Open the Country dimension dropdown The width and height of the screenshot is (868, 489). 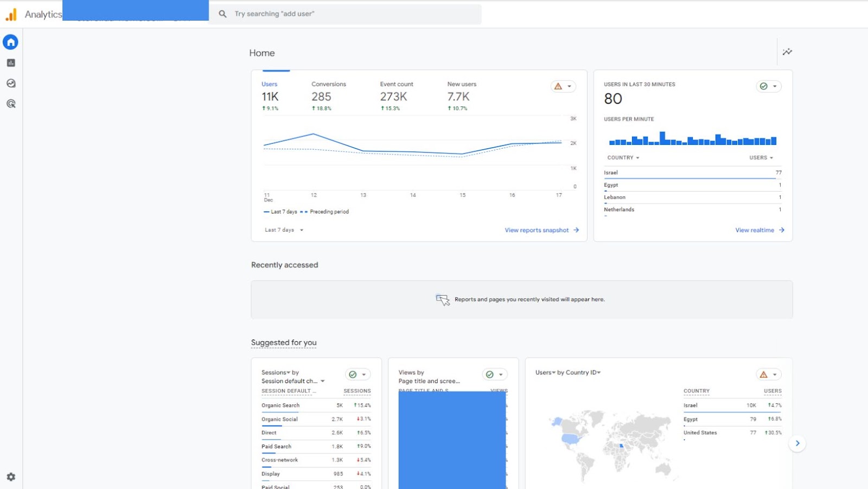coord(623,158)
